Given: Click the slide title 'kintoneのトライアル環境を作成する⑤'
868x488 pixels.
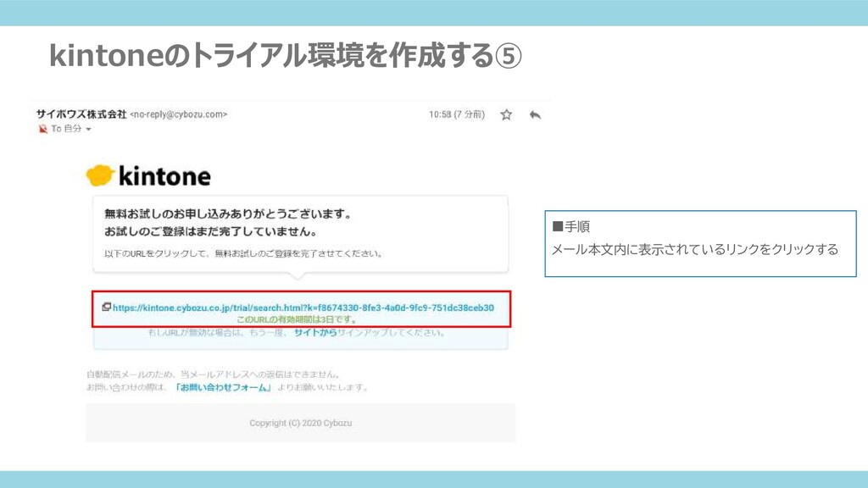Looking at the screenshot, I should point(285,56).
